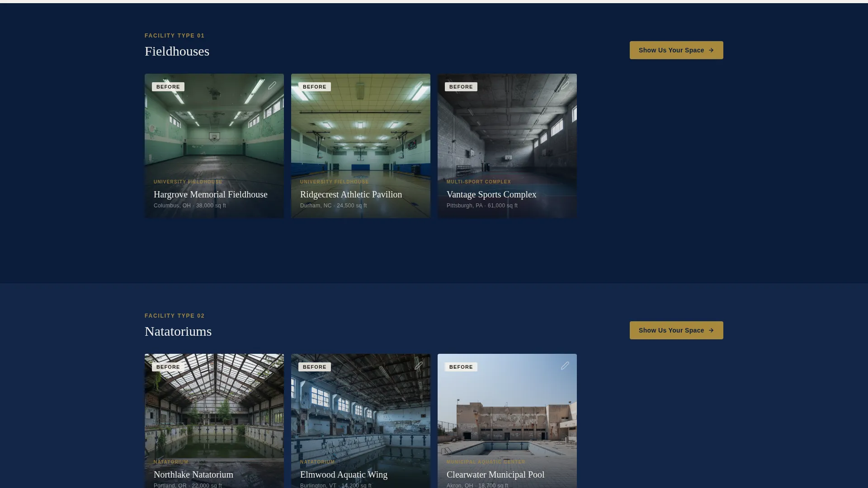Image resolution: width=868 pixels, height=488 pixels.
Task: Open the Northlake Natatorium title link
Action: coord(193,474)
